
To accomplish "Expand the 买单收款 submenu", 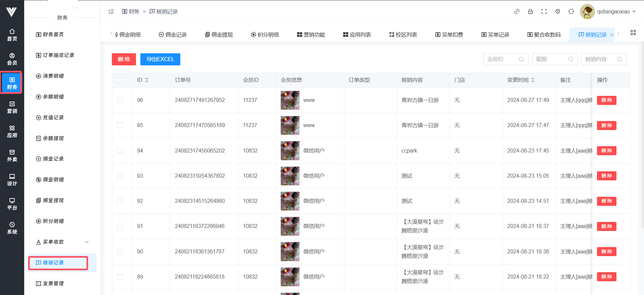I will (x=62, y=242).
